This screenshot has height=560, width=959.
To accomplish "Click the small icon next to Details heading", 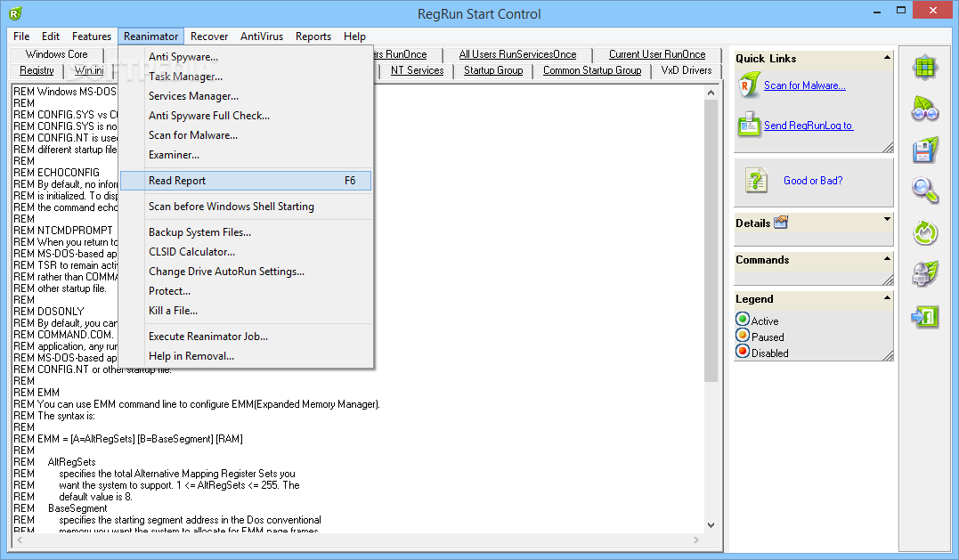I will coord(781,223).
